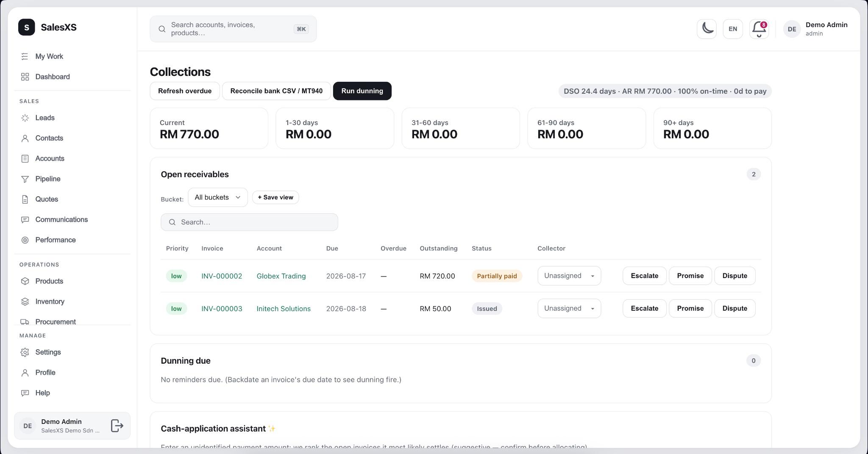This screenshot has width=868, height=454.
Task: Open the Globex Trading account link
Action: click(281, 276)
